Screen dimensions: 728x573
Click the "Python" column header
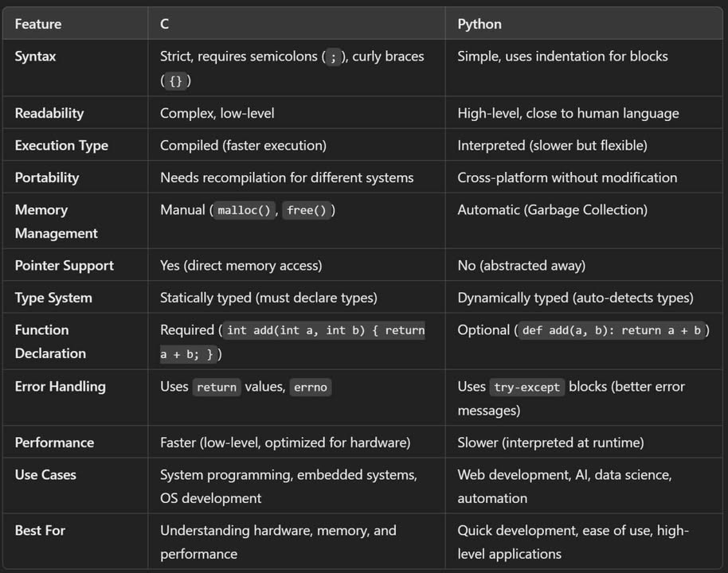point(479,24)
